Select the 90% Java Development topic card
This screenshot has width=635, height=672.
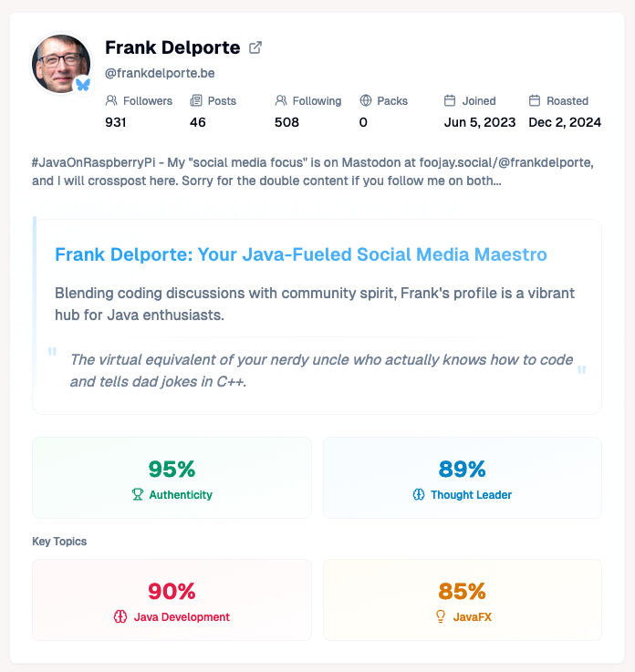[x=172, y=600]
